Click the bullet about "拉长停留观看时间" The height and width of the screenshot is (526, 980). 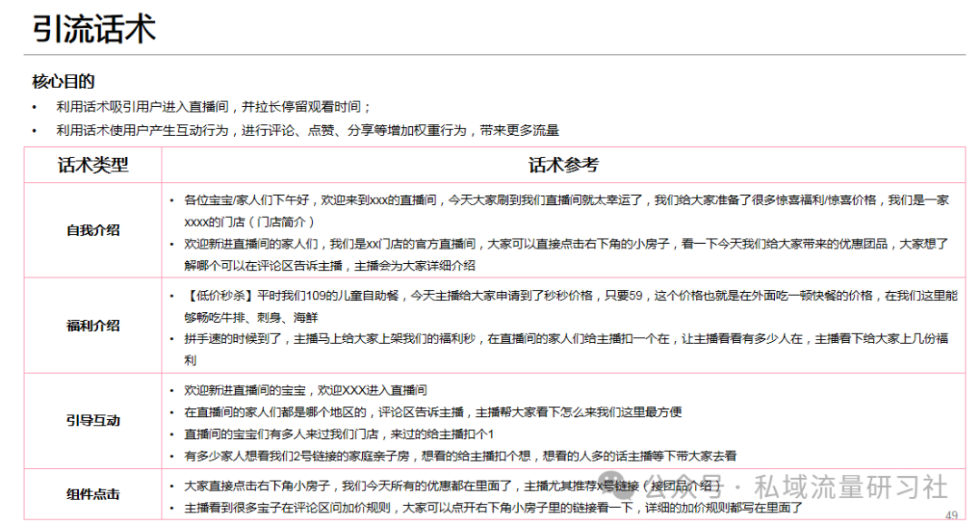(213, 107)
